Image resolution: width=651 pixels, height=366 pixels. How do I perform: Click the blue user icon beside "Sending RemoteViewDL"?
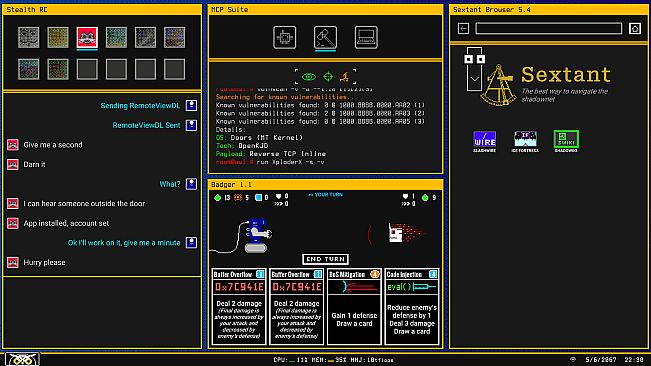[191, 105]
